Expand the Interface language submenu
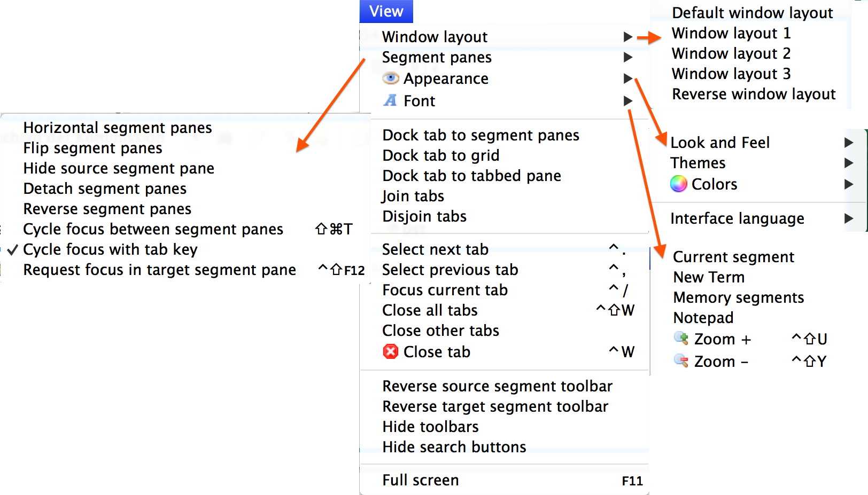Viewport: 868px width, 495px height. (738, 218)
